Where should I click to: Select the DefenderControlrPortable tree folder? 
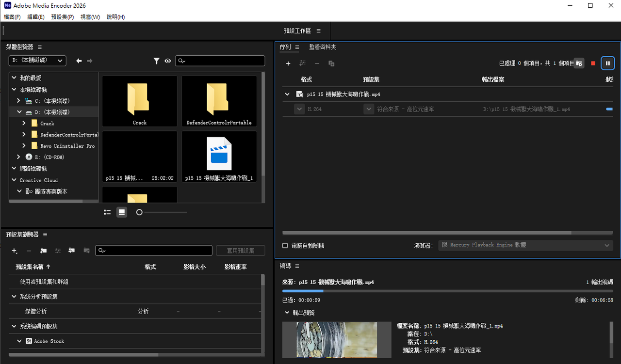pyautogui.click(x=69, y=135)
